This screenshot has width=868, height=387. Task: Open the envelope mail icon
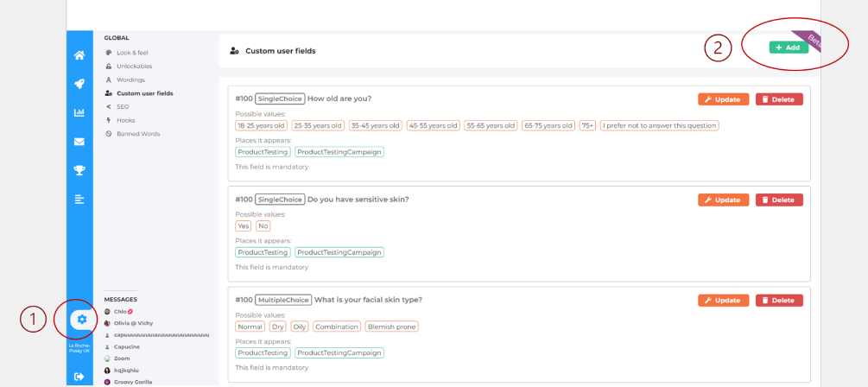click(x=79, y=142)
